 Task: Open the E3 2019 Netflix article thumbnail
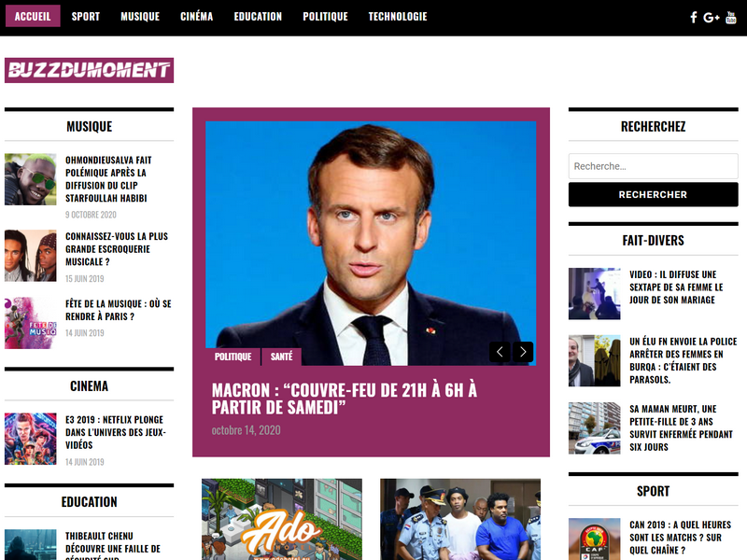pos(31,439)
